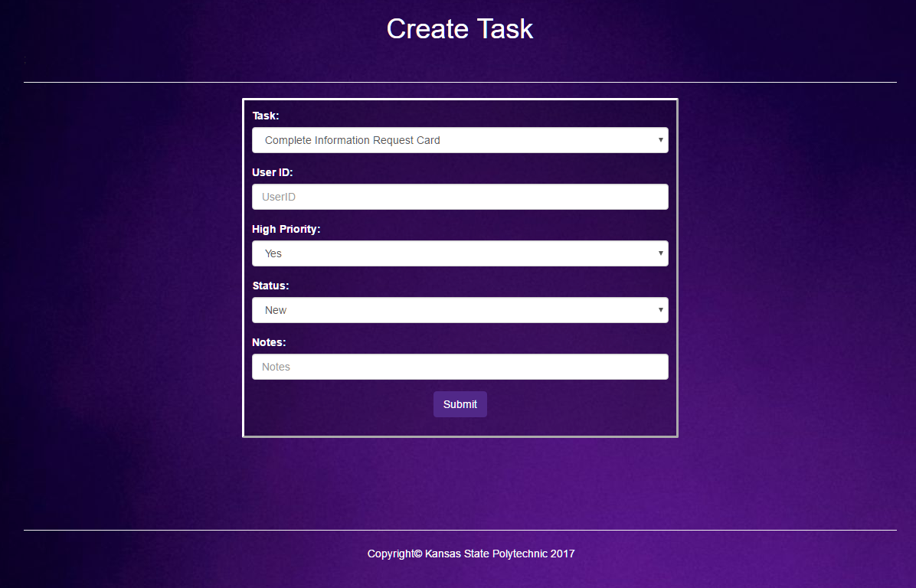The height and width of the screenshot is (588, 916).
Task: Click the Create Task heading
Action: [460, 28]
